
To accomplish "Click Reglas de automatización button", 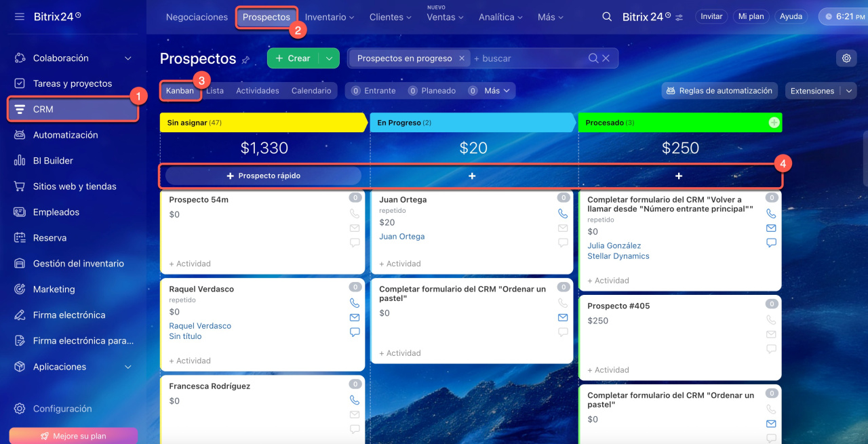I will 719,91.
